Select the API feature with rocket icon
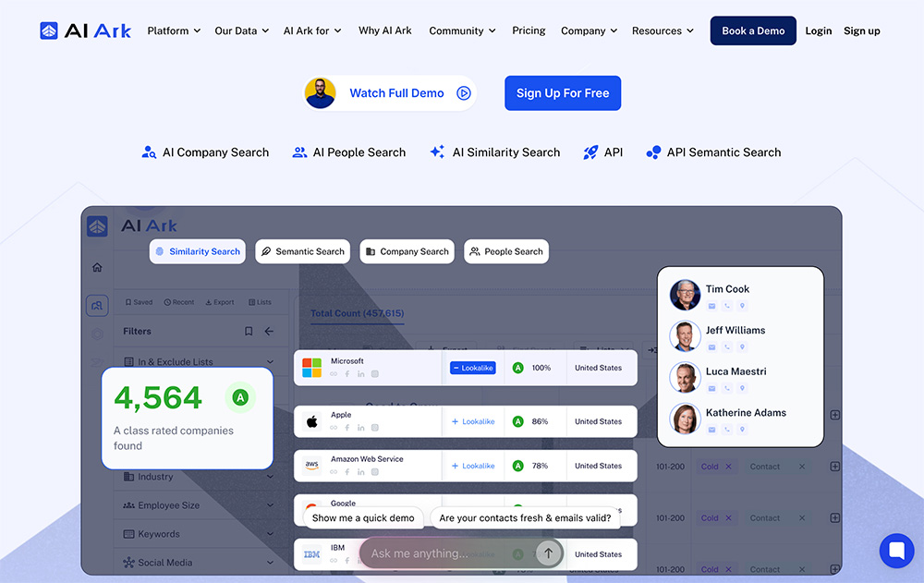This screenshot has width=924, height=583. tap(602, 152)
